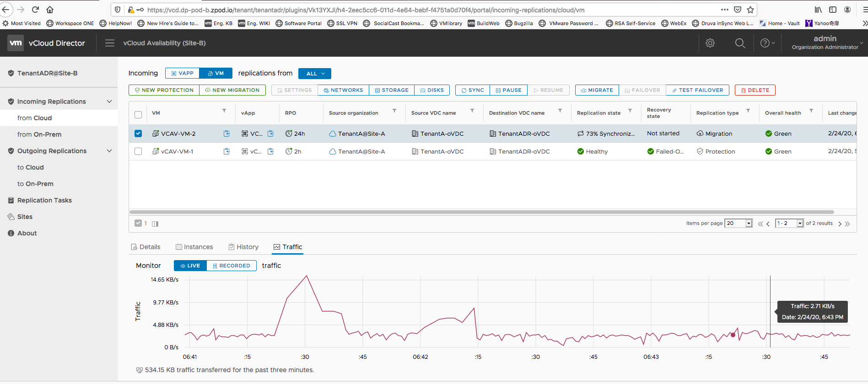Click the search magnifier icon
This screenshot has width=868, height=384.
pyautogui.click(x=740, y=43)
